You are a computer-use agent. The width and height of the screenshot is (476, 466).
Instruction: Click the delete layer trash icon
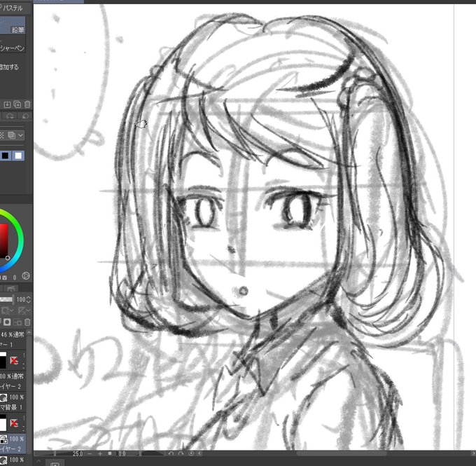point(27,322)
